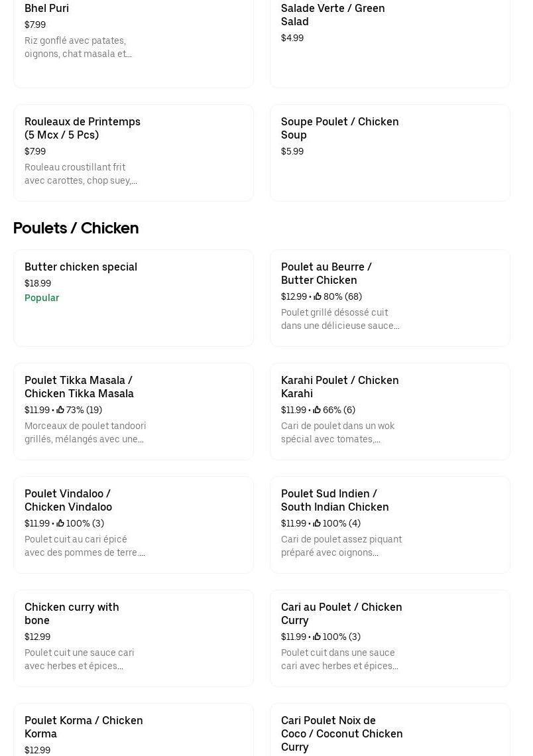Open the Bhel Puri menu item
This screenshot has height=756, width=533.
pos(46,9)
